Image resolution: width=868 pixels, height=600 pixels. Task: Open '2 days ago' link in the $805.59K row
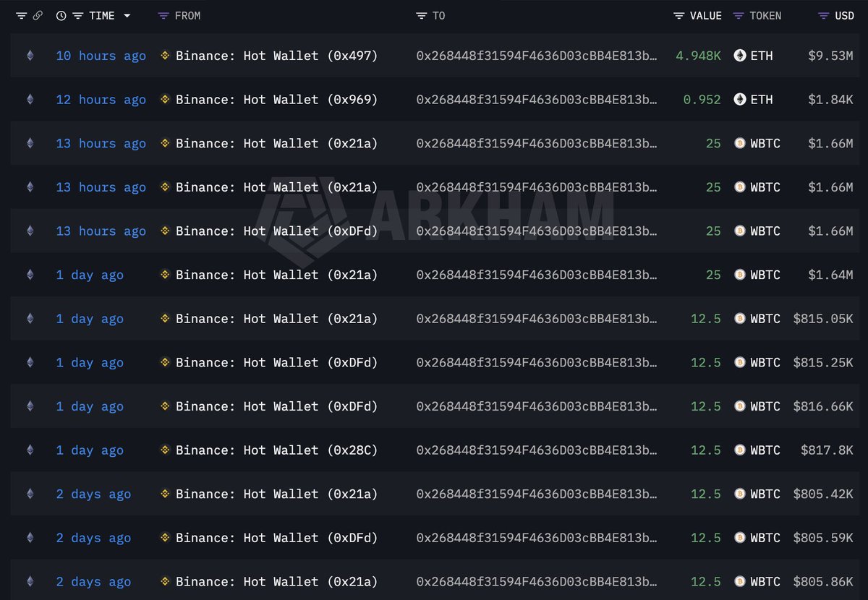(93, 537)
